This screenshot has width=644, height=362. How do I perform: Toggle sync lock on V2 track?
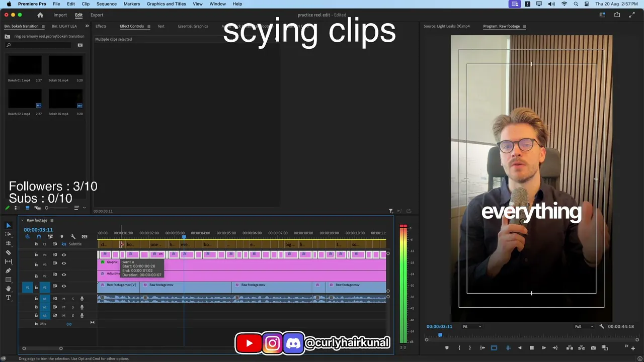(x=55, y=275)
